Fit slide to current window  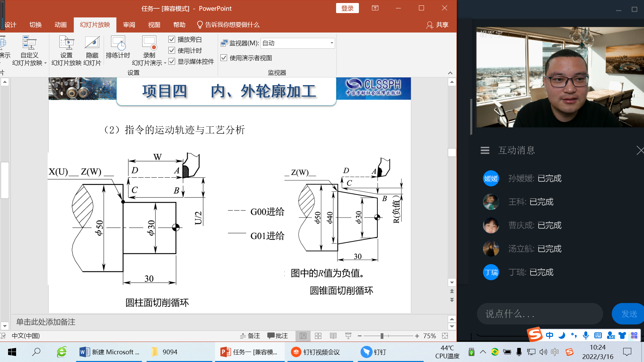pyautogui.click(x=445, y=336)
